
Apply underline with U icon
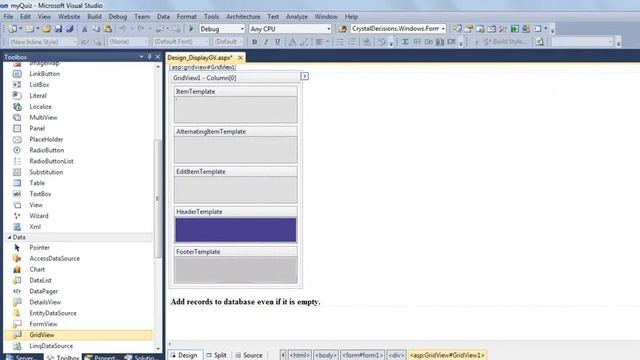click(x=278, y=42)
